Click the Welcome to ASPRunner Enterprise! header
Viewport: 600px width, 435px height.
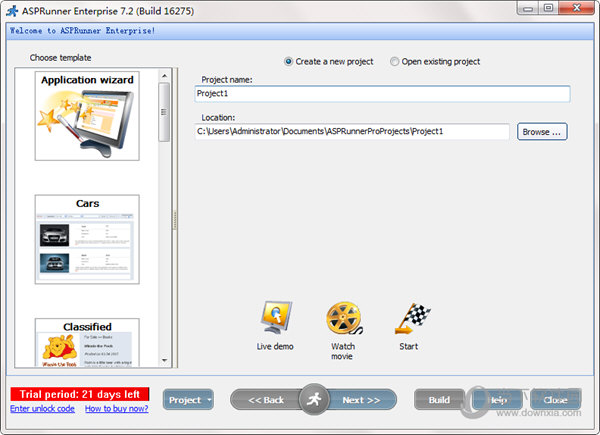point(82,31)
